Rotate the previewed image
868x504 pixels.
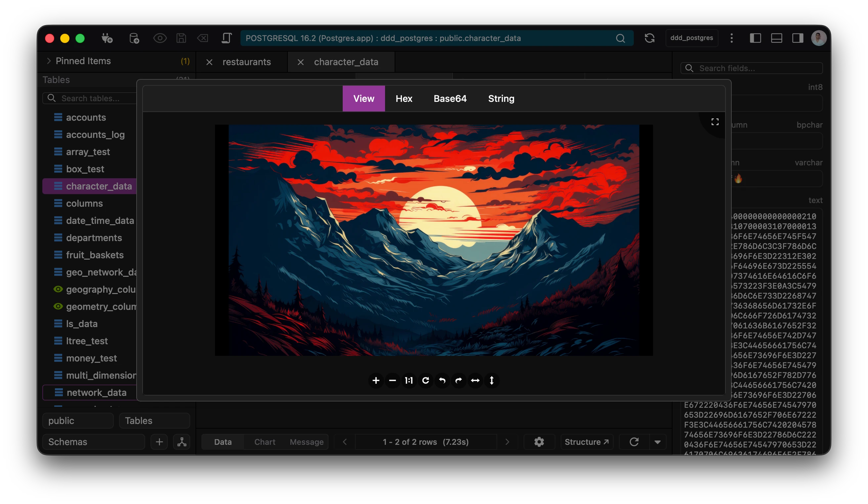pyautogui.click(x=426, y=380)
